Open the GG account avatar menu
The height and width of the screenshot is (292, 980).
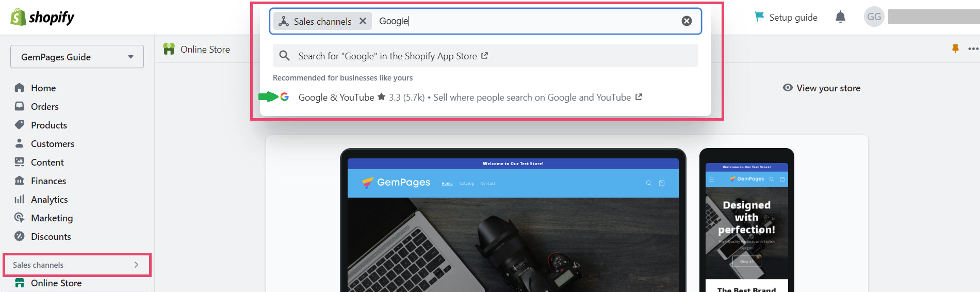point(874,17)
